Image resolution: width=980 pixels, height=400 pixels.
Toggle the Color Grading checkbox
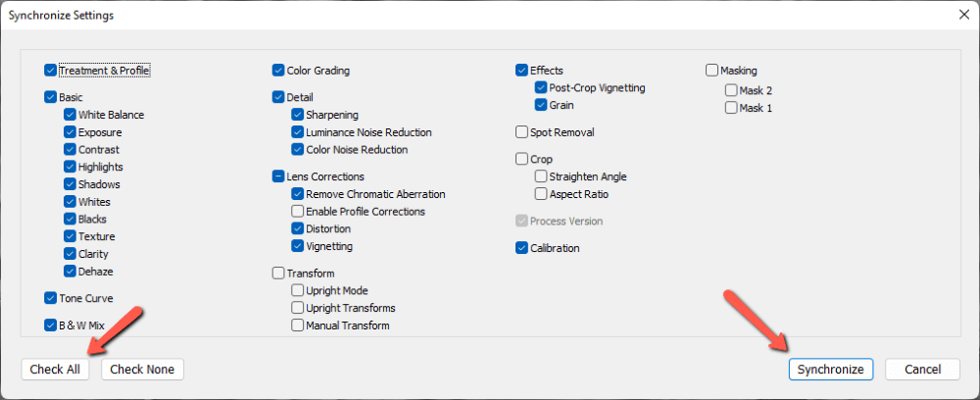click(x=278, y=71)
